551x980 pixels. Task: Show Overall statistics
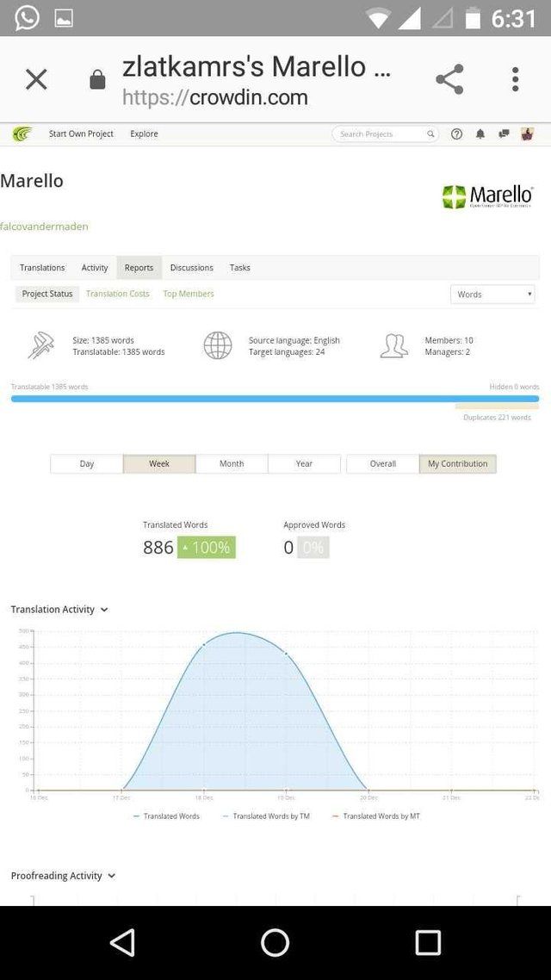[383, 464]
